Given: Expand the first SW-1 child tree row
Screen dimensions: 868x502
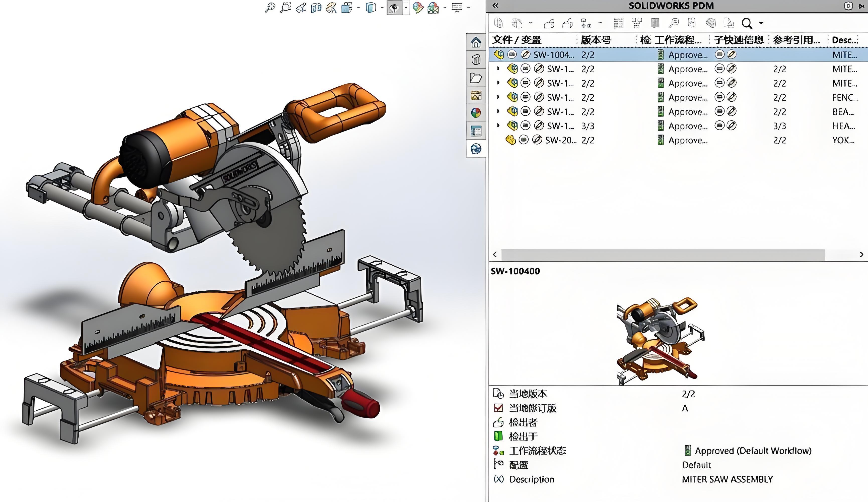Looking at the screenshot, I should [x=498, y=69].
